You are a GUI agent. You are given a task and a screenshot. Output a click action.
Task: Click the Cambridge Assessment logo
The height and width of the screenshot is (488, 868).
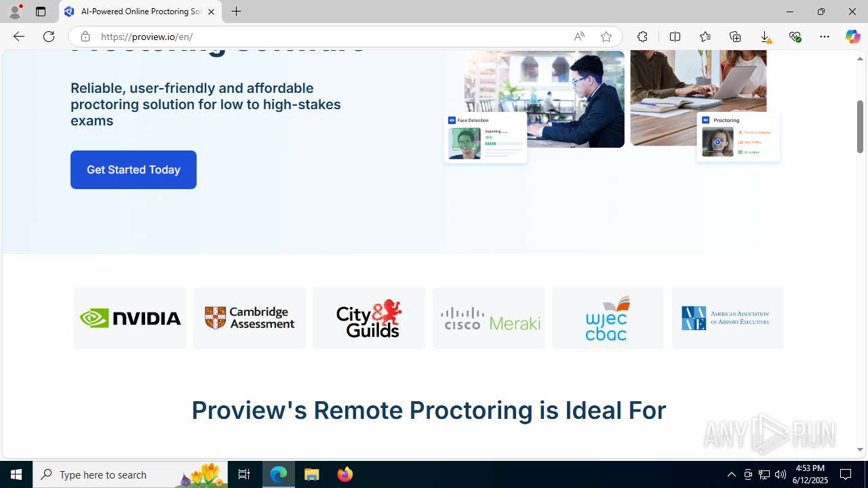[250, 318]
